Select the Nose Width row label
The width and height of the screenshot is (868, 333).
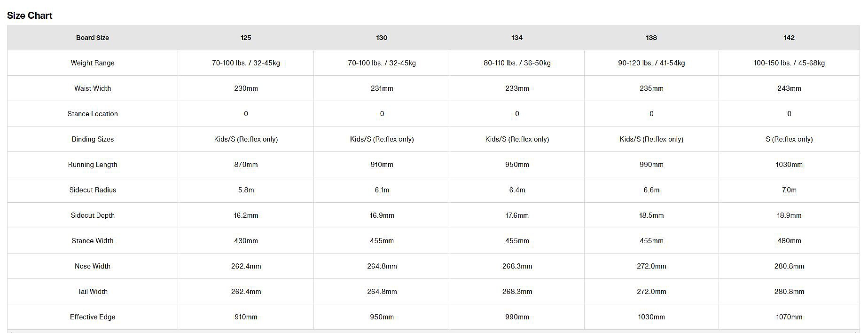pyautogui.click(x=93, y=266)
